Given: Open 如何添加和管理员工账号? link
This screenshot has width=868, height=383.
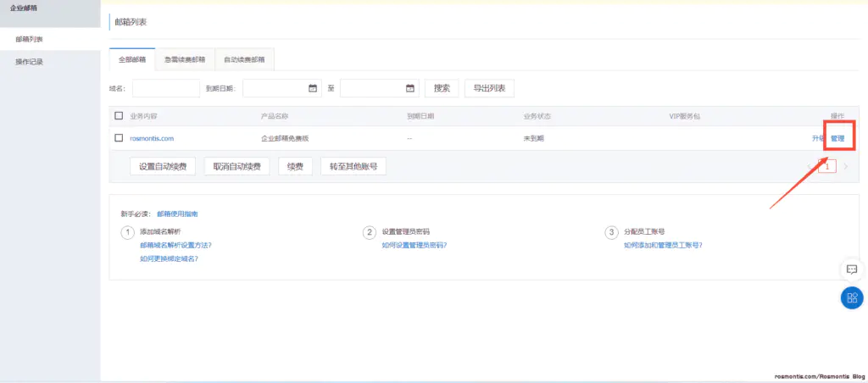Looking at the screenshot, I should point(663,245).
